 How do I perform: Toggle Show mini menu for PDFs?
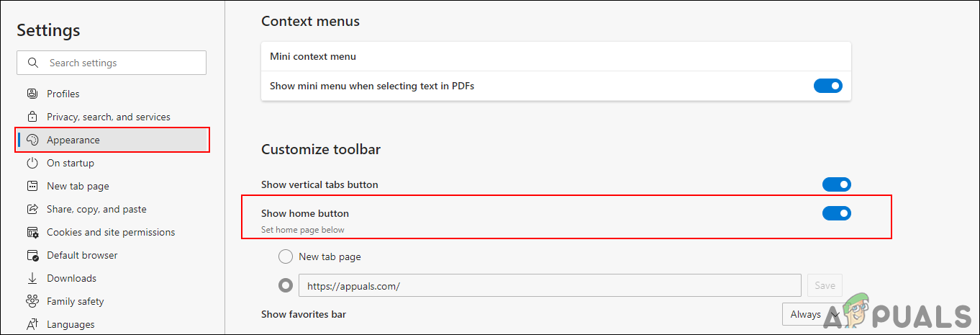pyautogui.click(x=827, y=86)
